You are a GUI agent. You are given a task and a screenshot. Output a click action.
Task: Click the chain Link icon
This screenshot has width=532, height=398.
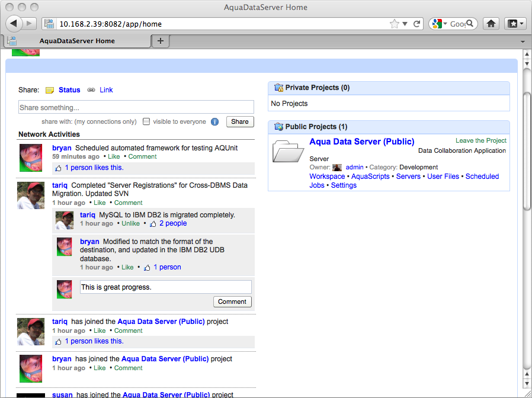pyautogui.click(x=91, y=90)
